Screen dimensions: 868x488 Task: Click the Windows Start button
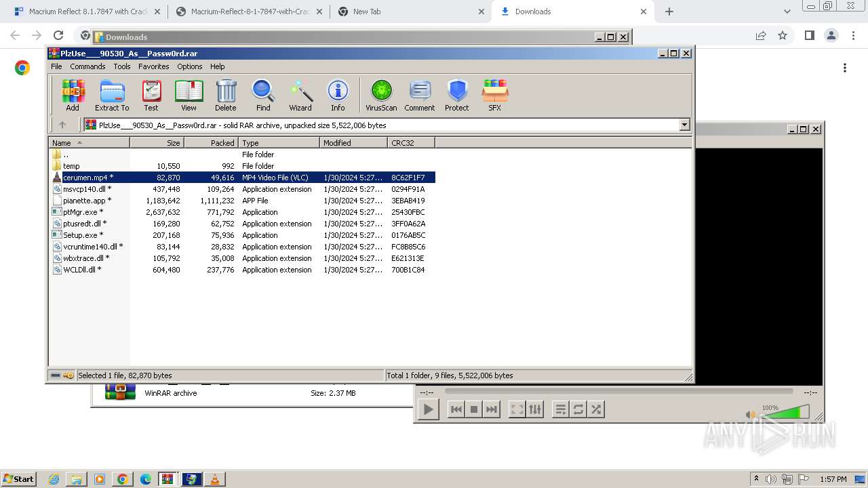(18, 479)
